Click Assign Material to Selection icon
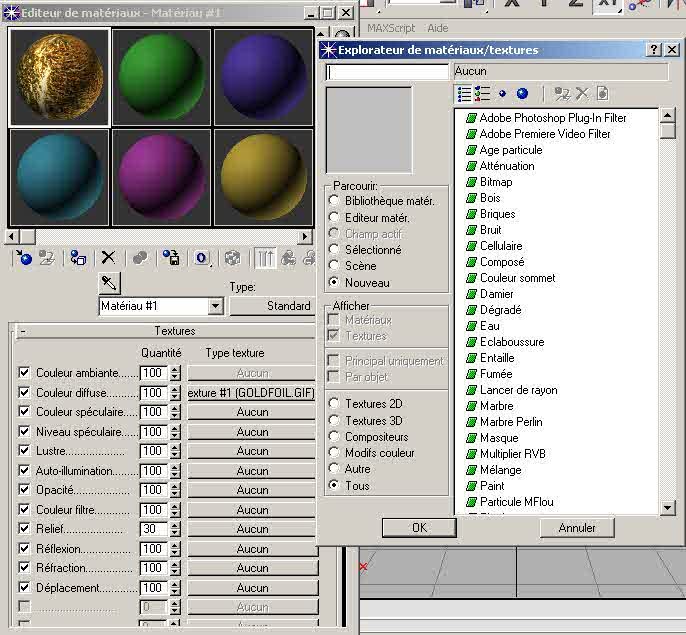The image size is (686, 635). [x=78, y=258]
